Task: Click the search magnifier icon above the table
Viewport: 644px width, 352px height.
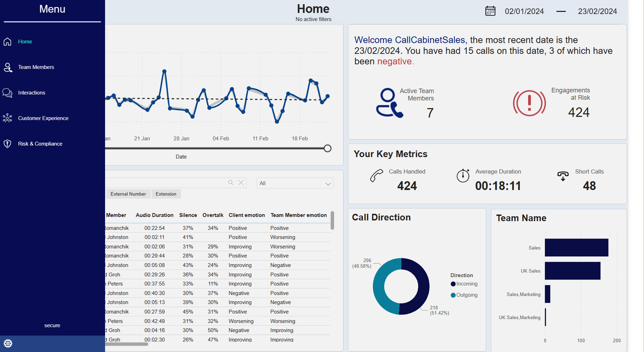Action: 230,183
